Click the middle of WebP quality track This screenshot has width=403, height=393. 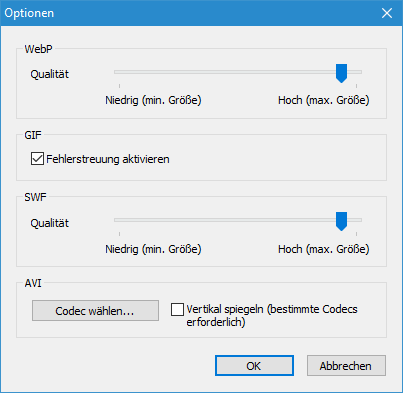[238, 72]
